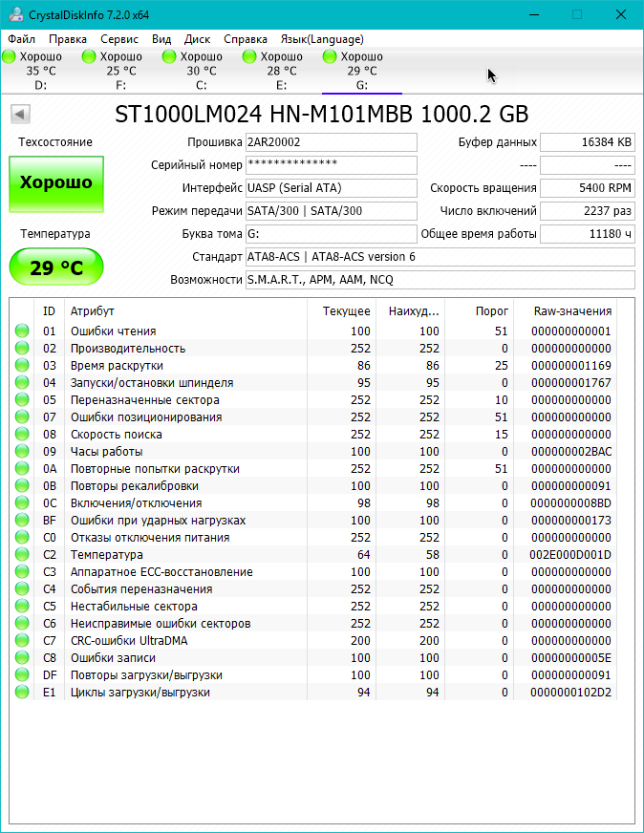Click the Интерфейс field UASP (Serial ATA)
The image size is (644, 833).
tap(331, 188)
